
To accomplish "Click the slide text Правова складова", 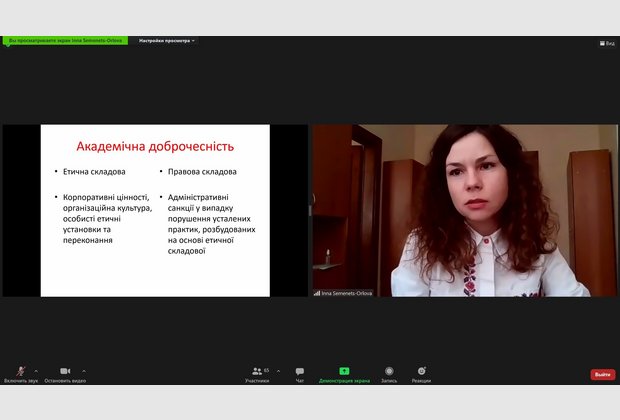I will [x=202, y=172].
